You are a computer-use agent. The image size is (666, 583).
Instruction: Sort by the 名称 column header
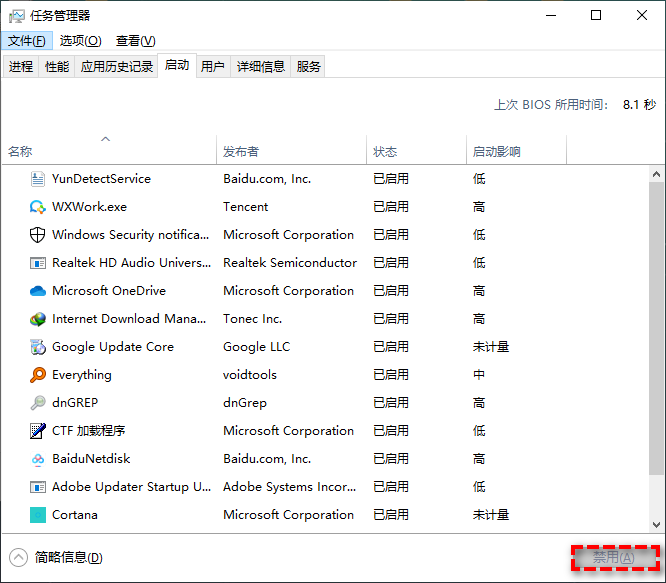pyautogui.click(x=109, y=150)
